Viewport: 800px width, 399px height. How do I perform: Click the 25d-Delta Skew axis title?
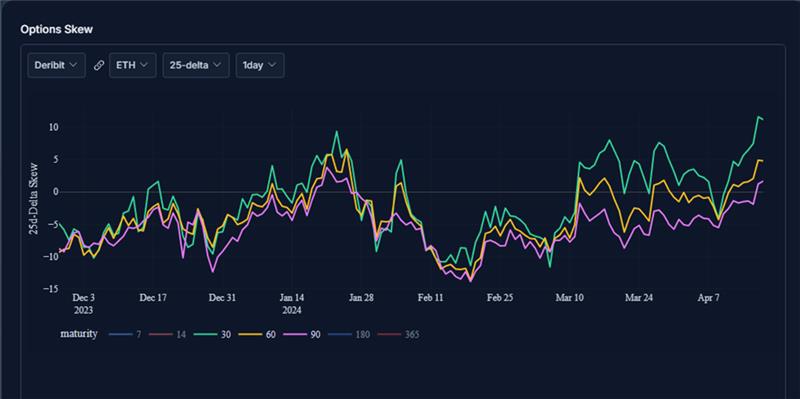pos(33,198)
